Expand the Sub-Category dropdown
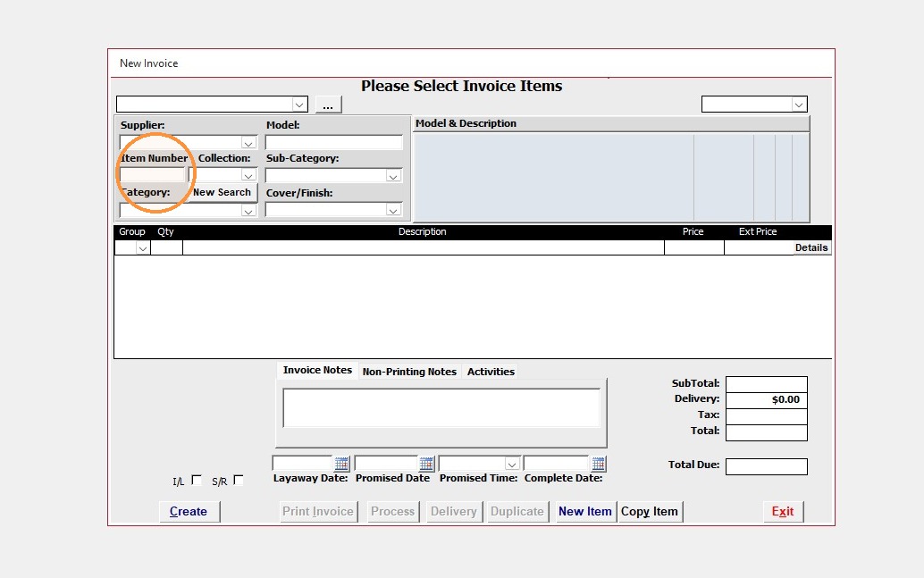924x578 pixels. (393, 176)
